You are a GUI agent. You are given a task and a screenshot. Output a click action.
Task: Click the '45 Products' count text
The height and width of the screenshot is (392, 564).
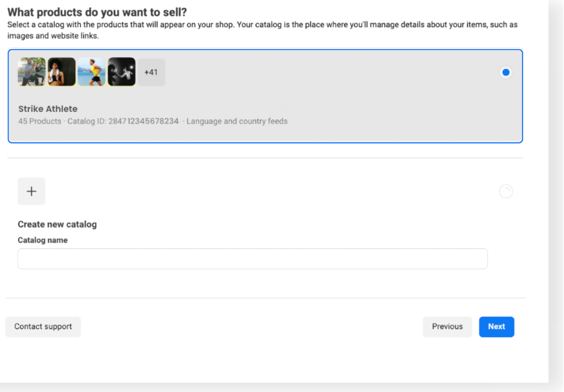click(40, 121)
